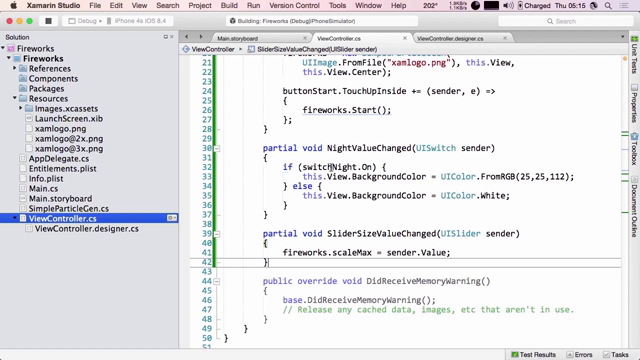This screenshot has width=640, height=360.
Task: Select xamlogo@3x.png file
Action: [69, 149]
